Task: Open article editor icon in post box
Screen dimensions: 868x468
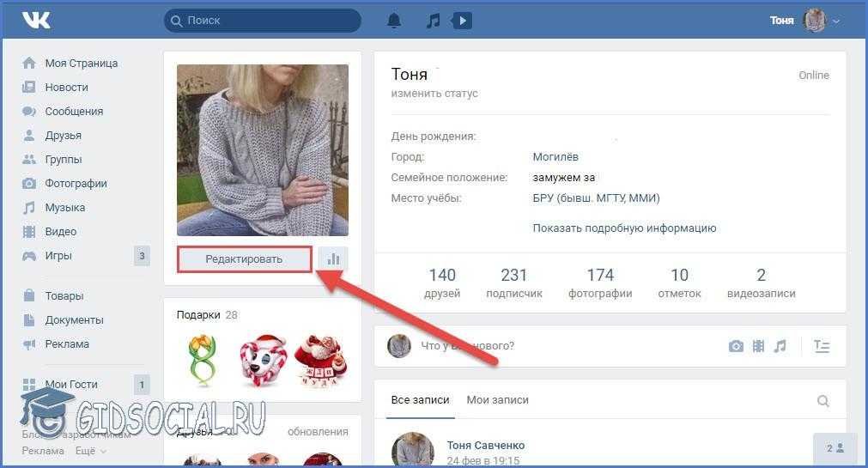Action: click(x=822, y=346)
